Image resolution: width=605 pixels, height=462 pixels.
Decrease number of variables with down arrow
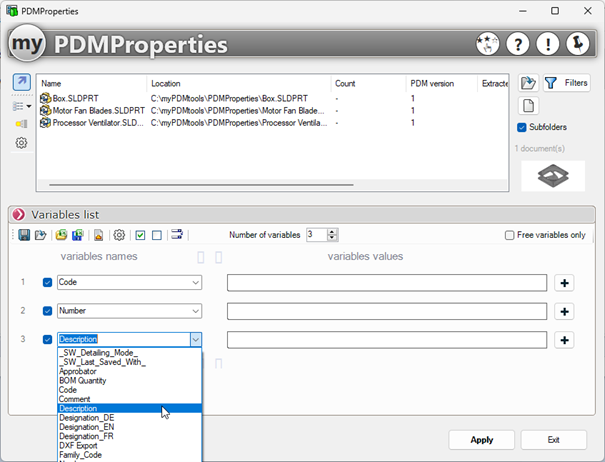[x=332, y=238]
